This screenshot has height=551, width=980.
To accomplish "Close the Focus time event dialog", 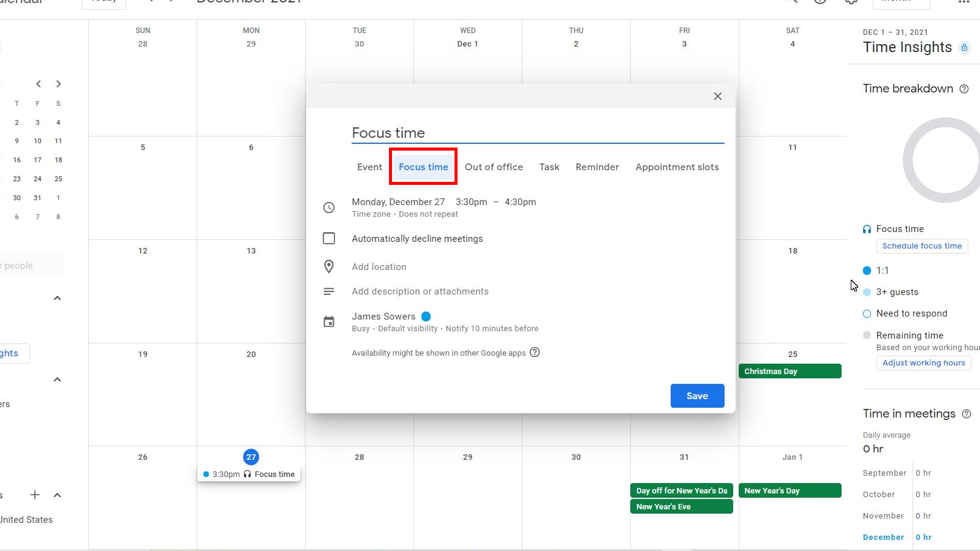I will [x=718, y=96].
